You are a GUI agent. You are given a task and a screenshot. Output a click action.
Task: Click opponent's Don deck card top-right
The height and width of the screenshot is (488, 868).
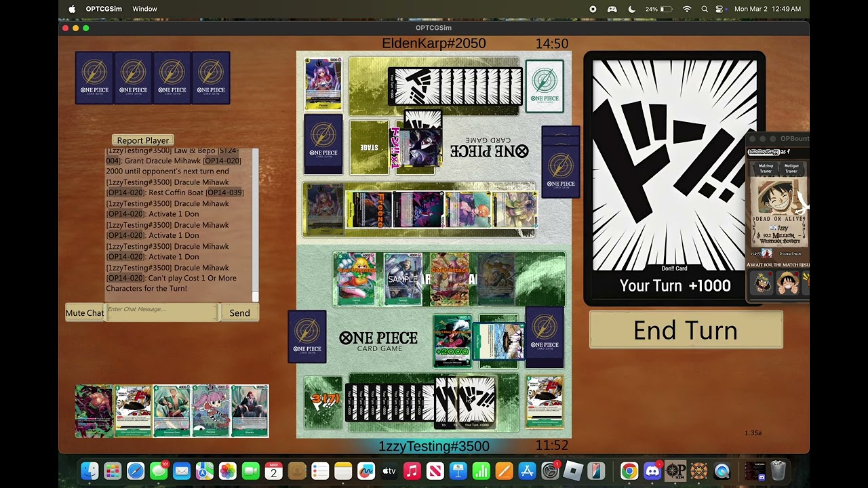(x=545, y=85)
